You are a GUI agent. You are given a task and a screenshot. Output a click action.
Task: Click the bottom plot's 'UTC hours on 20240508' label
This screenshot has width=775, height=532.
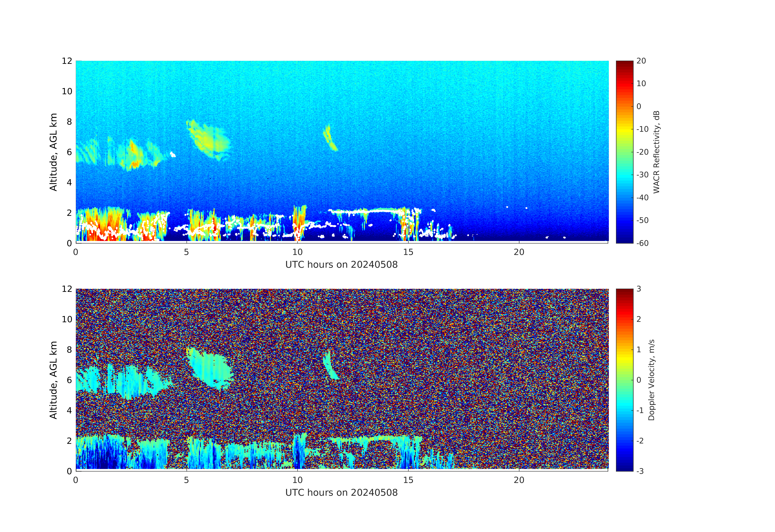[341, 493]
